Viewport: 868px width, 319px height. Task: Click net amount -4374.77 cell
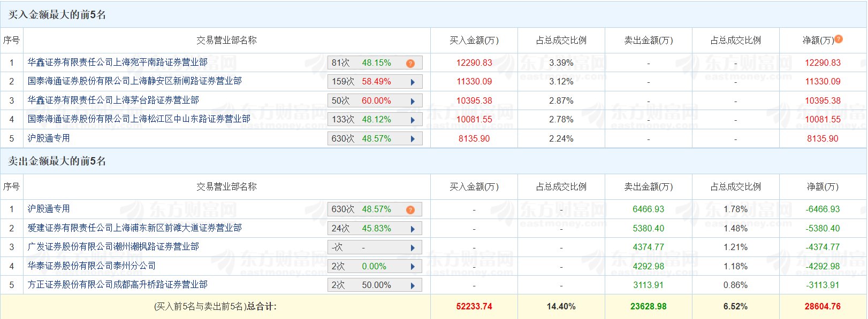(823, 247)
